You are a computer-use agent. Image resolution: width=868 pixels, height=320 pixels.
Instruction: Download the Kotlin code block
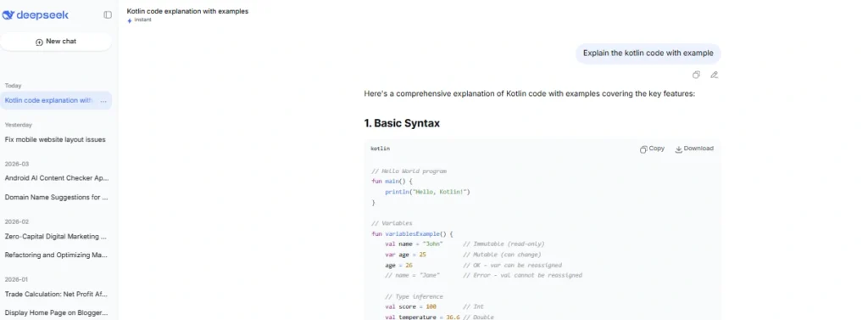click(x=694, y=149)
